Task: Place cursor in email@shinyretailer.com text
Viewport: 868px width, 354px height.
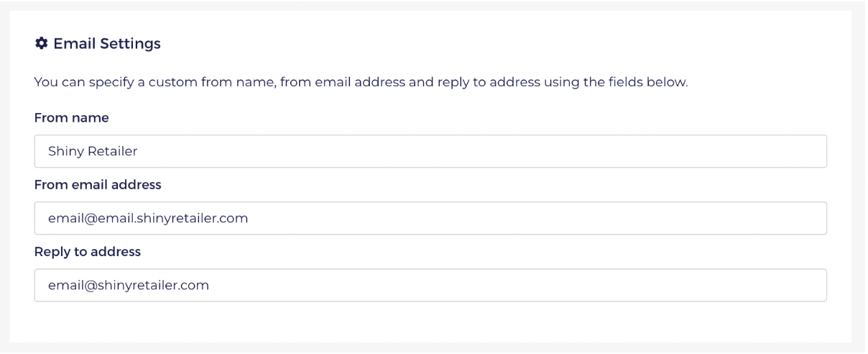Action: click(x=129, y=285)
